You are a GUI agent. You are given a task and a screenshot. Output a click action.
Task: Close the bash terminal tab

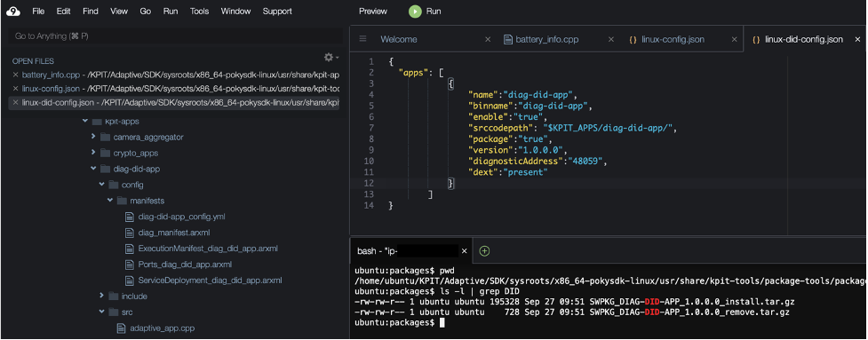pos(465,251)
